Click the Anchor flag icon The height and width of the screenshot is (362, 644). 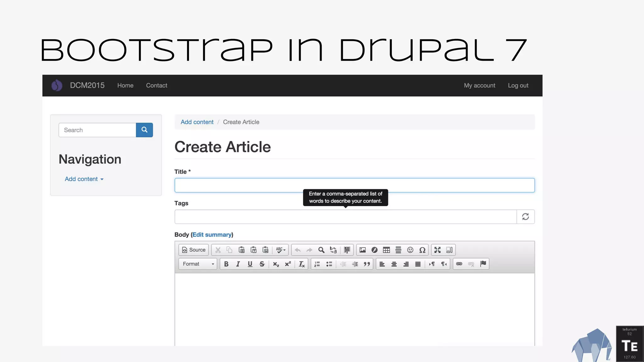click(483, 264)
